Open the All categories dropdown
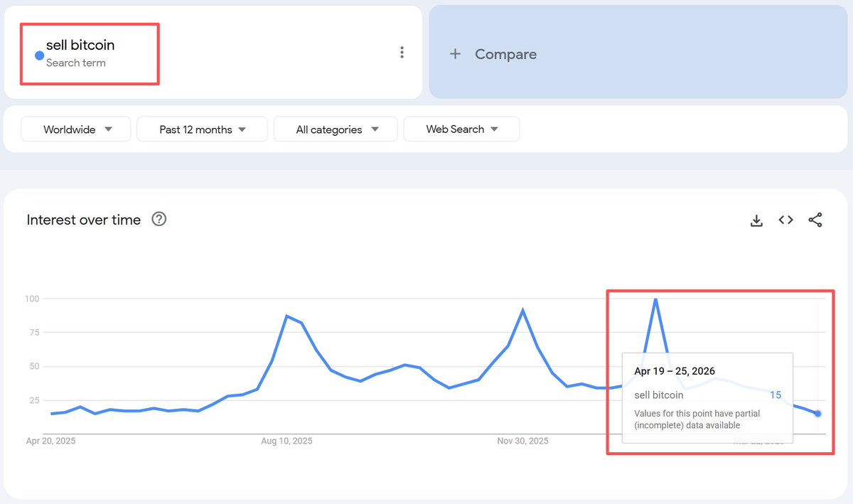 pos(336,129)
